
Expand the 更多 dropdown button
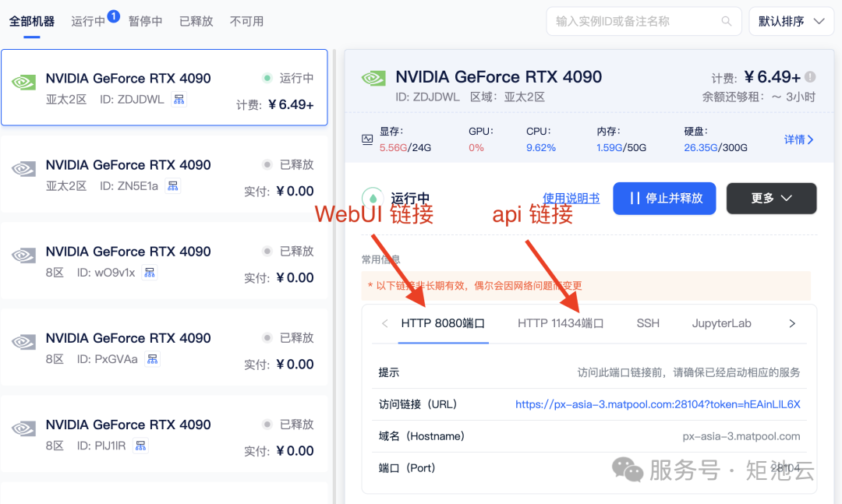click(x=772, y=198)
